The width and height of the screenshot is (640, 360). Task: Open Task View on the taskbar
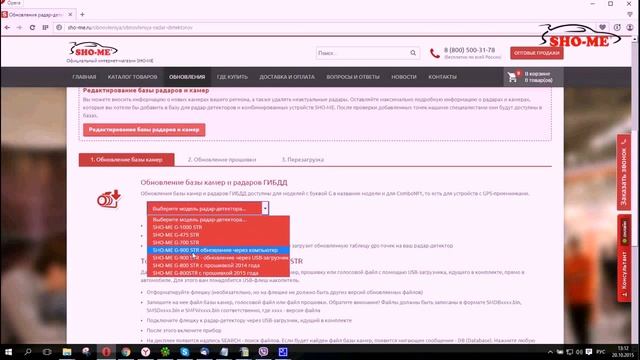[x=47, y=352]
